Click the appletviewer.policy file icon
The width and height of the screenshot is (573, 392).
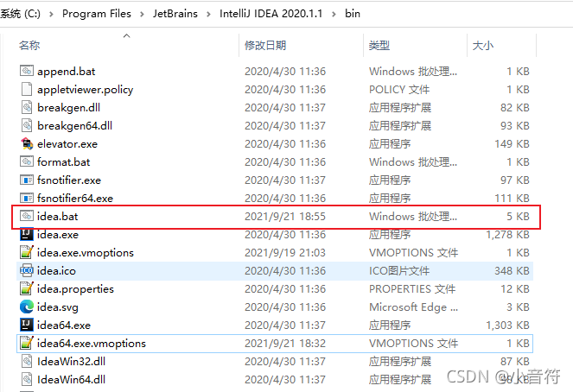(x=26, y=89)
